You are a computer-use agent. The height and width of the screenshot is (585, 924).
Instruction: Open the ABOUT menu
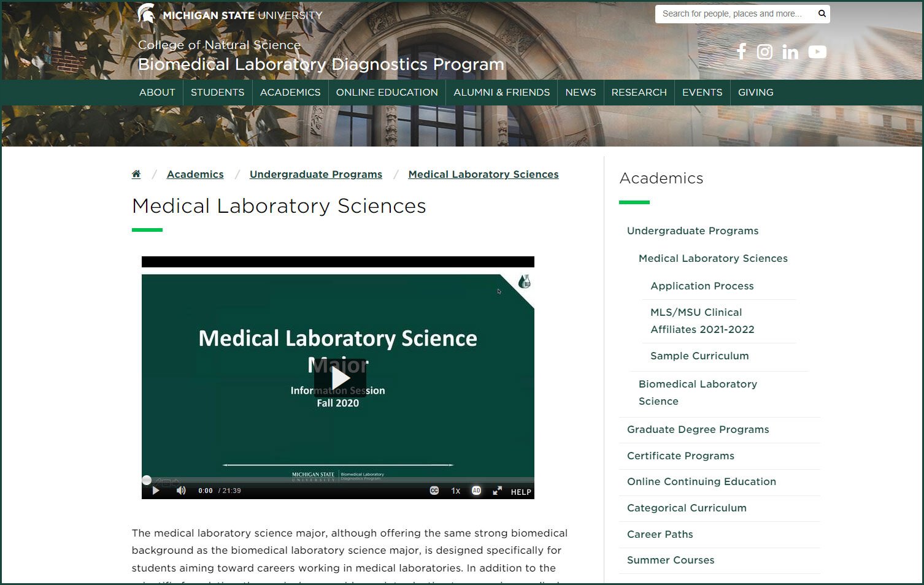tap(157, 93)
